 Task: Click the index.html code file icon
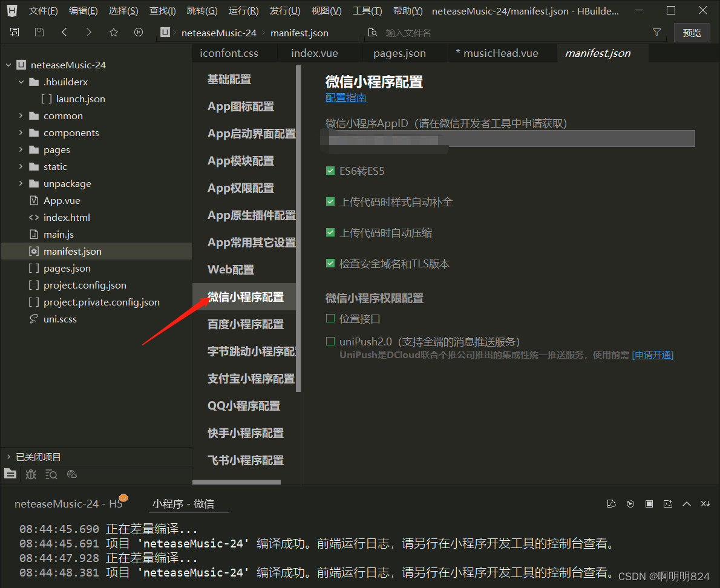click(33, 218)
